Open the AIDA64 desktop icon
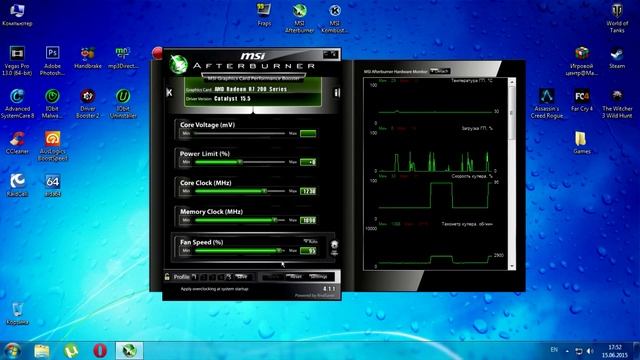 coord(52,184)
